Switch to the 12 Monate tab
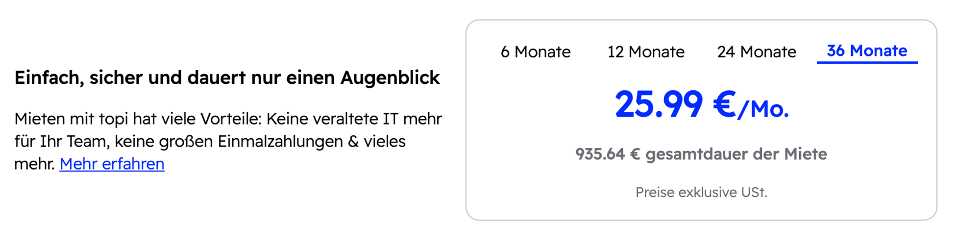This screenshot has height=246, width=980. click(x=646, y=52)
